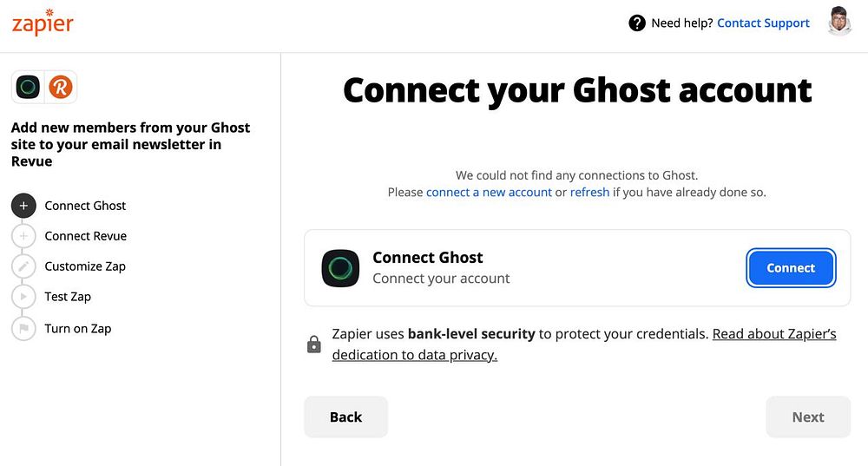Image resolution: width=868 pixels, height=466 pixels.
Task: Click the Test Zap play icon
Action: [24, 297]
